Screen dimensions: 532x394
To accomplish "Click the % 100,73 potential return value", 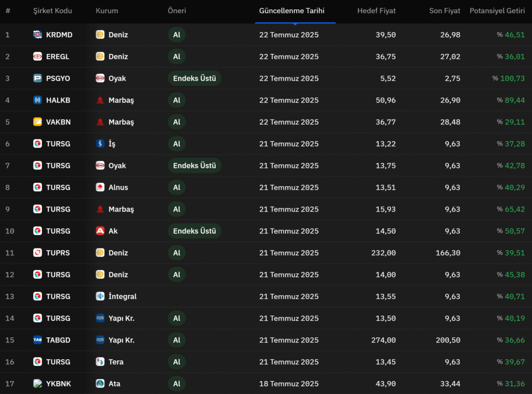I will pos(508,78).
